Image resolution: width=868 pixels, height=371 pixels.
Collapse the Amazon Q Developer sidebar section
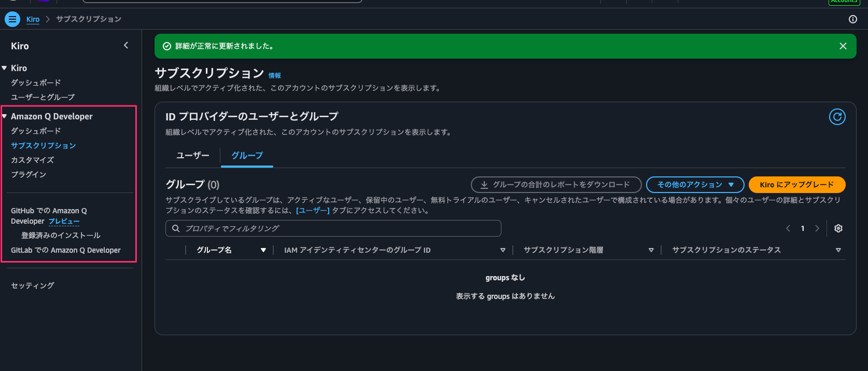click(x=5, y=116)
